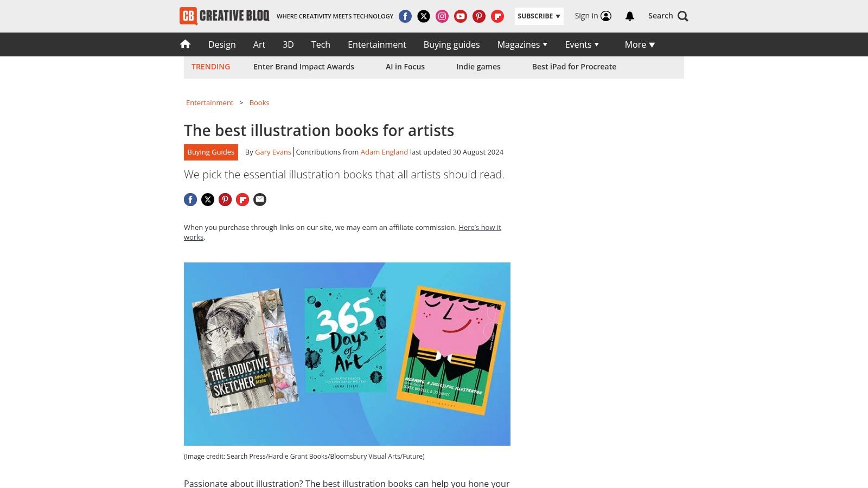Share article on X below subtitle
868x488 pixels.
coord(208,200)
